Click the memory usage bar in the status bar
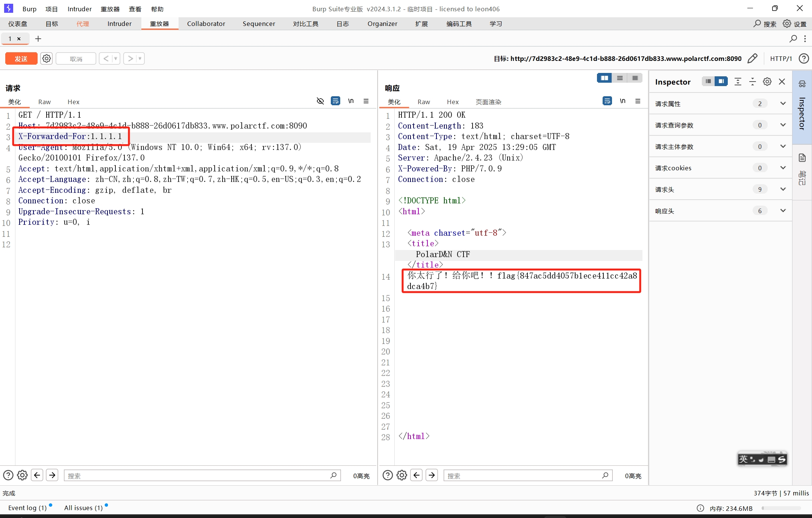This screenshot has width=812, height=518. point(781,508)
